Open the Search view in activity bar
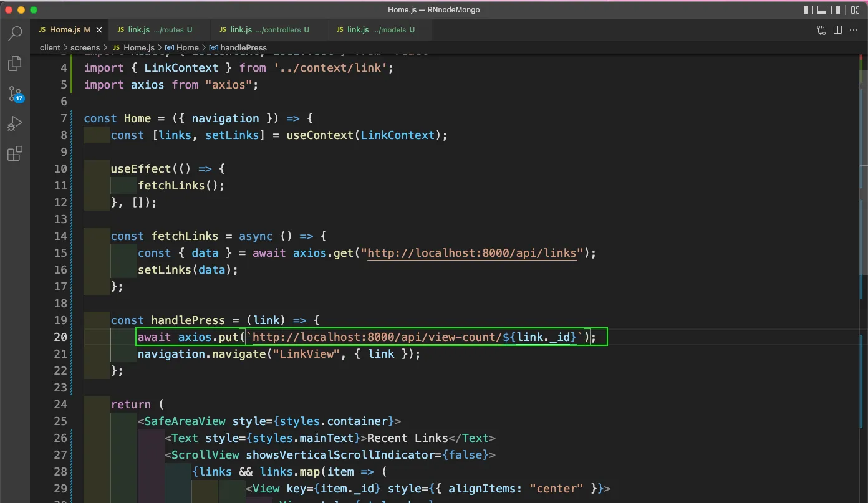868x503 pixels. tap(15, 33)
